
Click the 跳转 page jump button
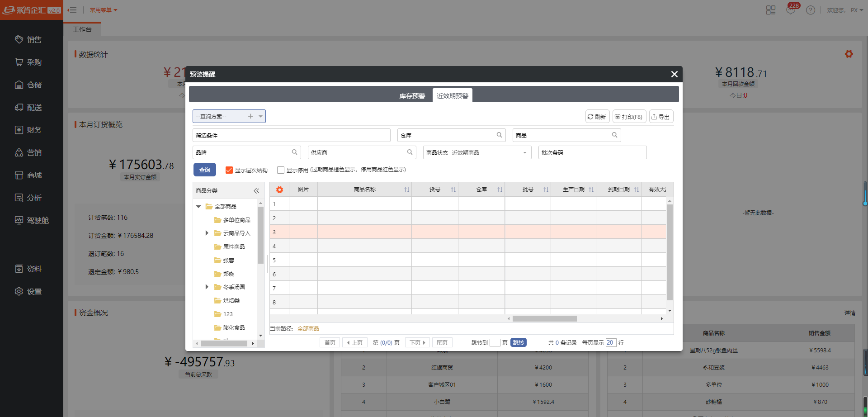pos(518,342)
